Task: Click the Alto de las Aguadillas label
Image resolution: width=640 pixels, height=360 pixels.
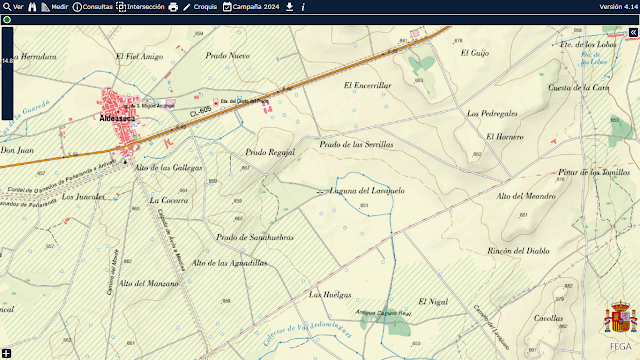Action: (x=229, y=263)
